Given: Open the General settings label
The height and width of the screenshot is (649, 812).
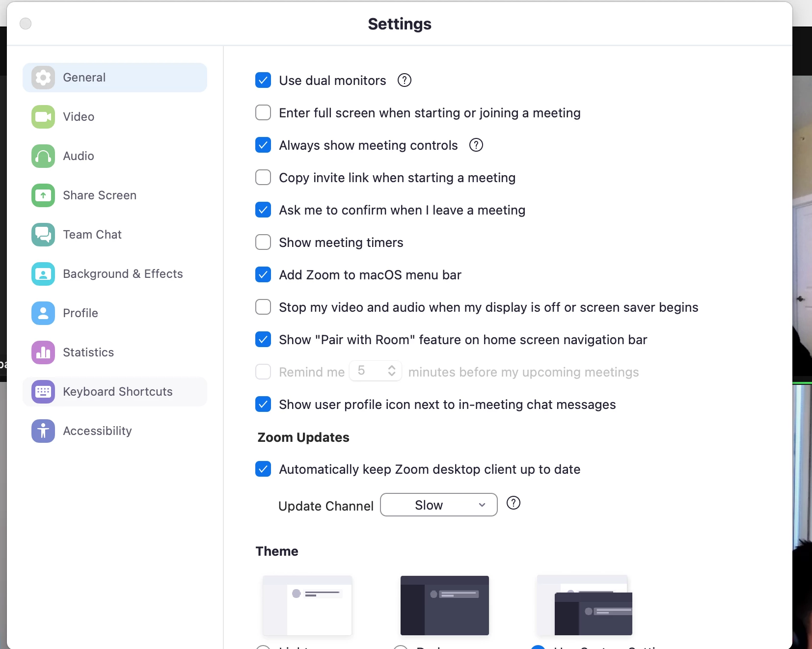Looking at the screenshot, I should coord(84,78).
